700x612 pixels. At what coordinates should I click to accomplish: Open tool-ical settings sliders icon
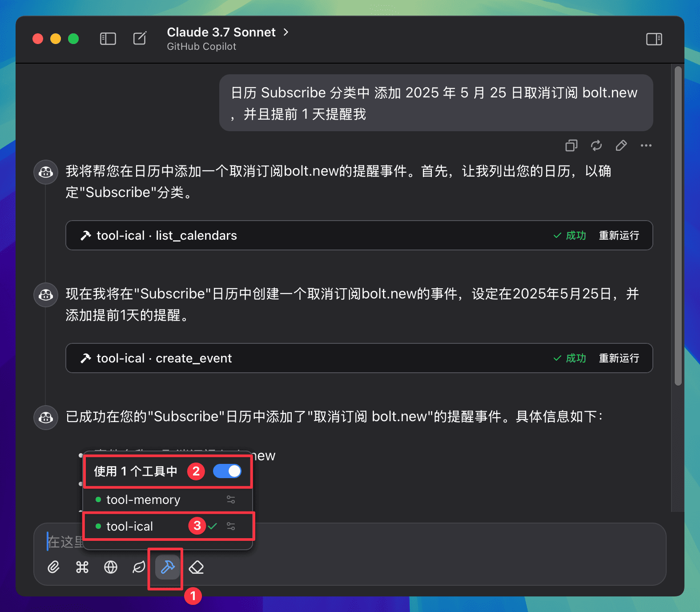[231, 526]
